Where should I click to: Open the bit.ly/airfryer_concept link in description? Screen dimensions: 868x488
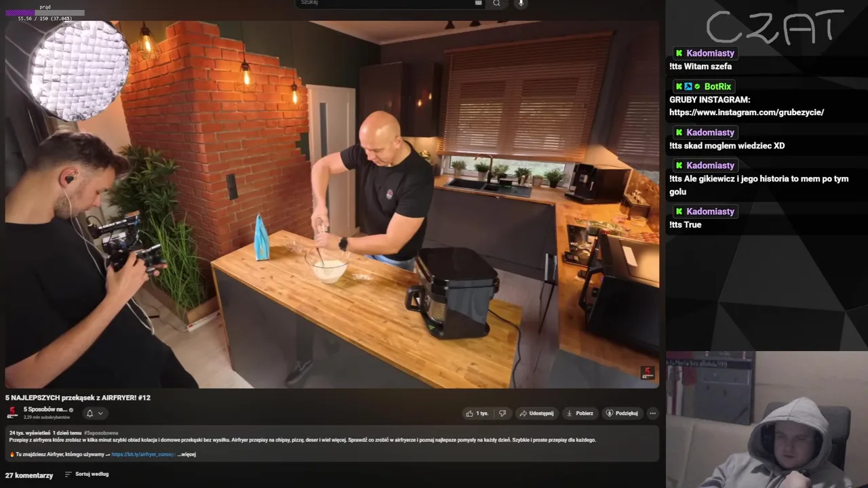point(143,454)
